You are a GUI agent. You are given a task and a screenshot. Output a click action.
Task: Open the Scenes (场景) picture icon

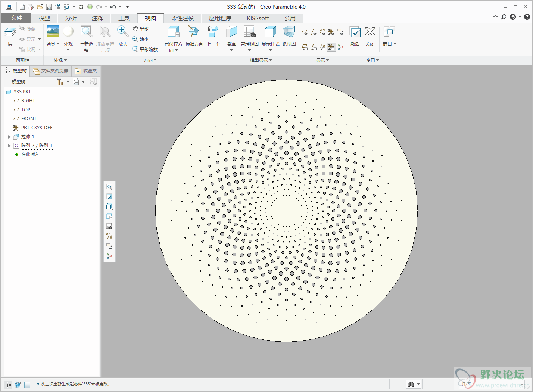53,31
